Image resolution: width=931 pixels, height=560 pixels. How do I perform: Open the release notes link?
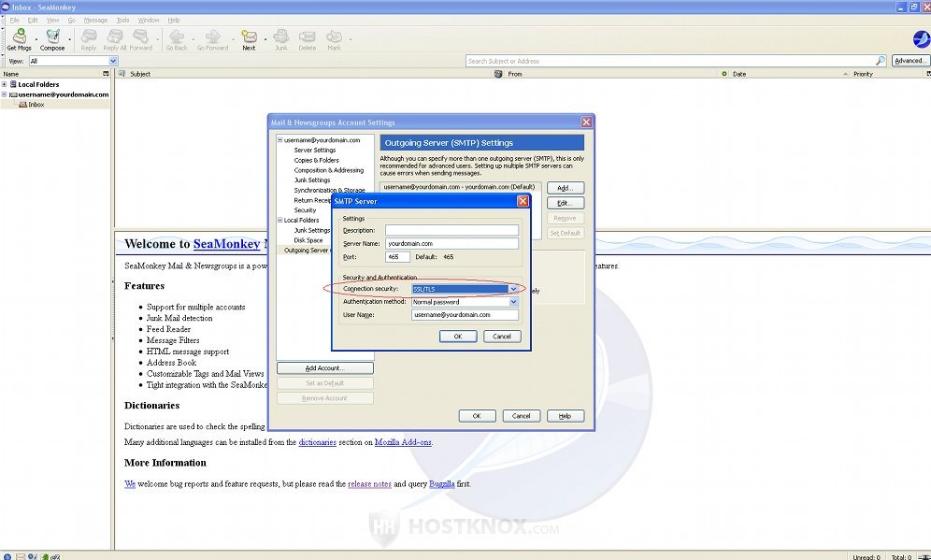pos(369,484)
